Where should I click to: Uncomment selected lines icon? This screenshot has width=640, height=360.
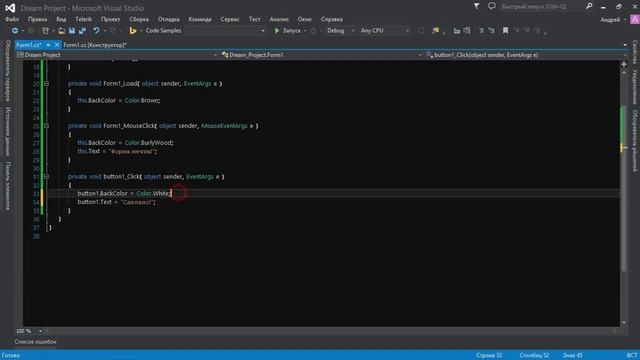491,31
